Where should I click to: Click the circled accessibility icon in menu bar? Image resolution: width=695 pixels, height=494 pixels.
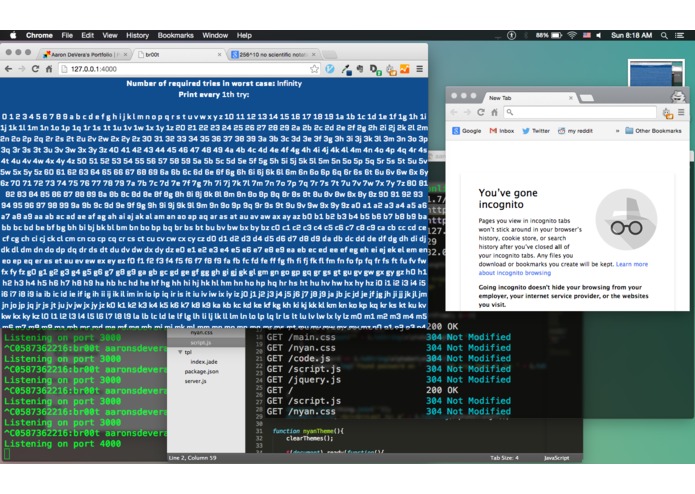[511, 35]
